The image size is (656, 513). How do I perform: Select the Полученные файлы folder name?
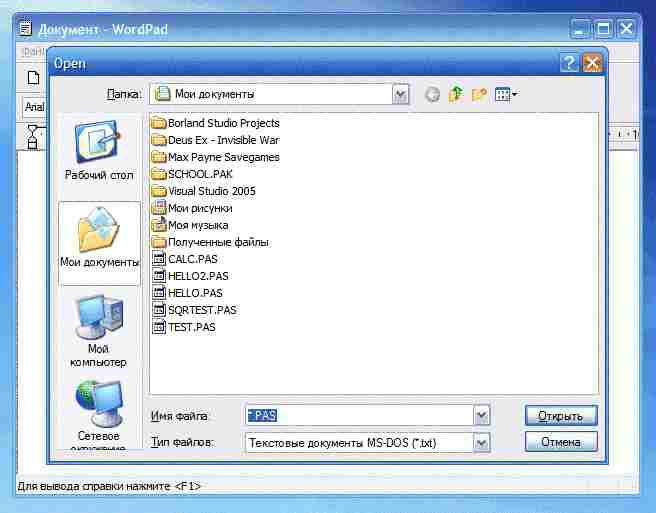coord(218,242)
